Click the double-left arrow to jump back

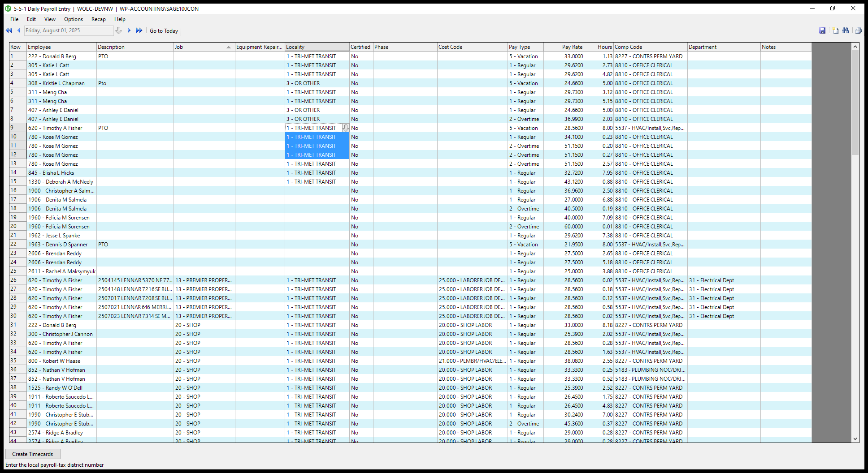(x=9, y=30)
